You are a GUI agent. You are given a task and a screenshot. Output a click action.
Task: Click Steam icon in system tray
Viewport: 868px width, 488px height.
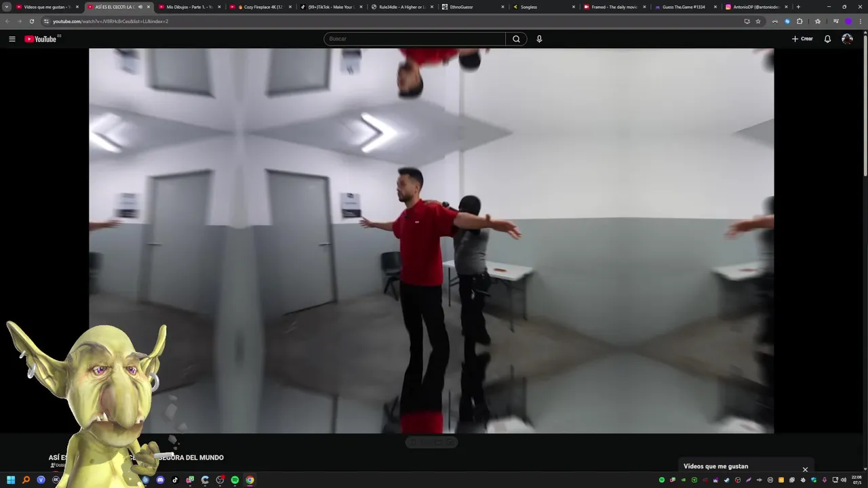[x=727, y=480]
